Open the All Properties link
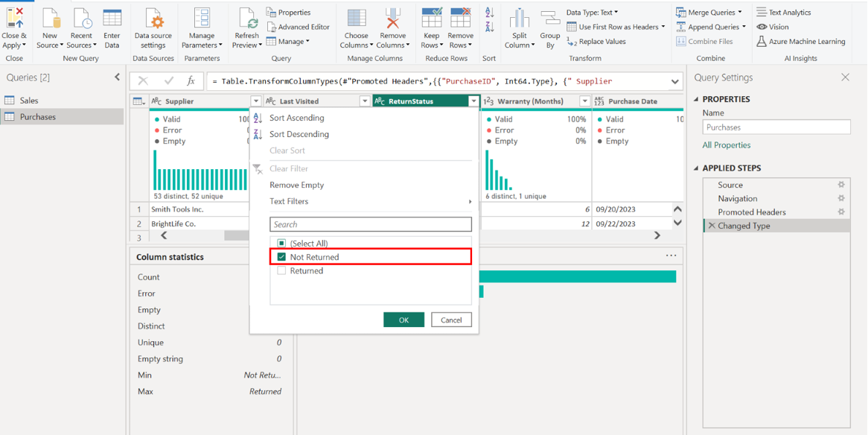Screen dimensions: 868x435 727,145
